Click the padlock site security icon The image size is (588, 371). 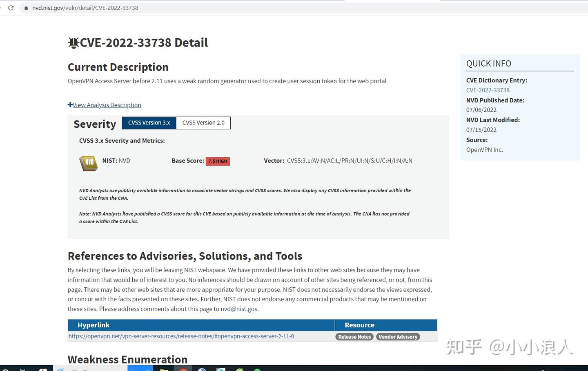pos(26,8)
